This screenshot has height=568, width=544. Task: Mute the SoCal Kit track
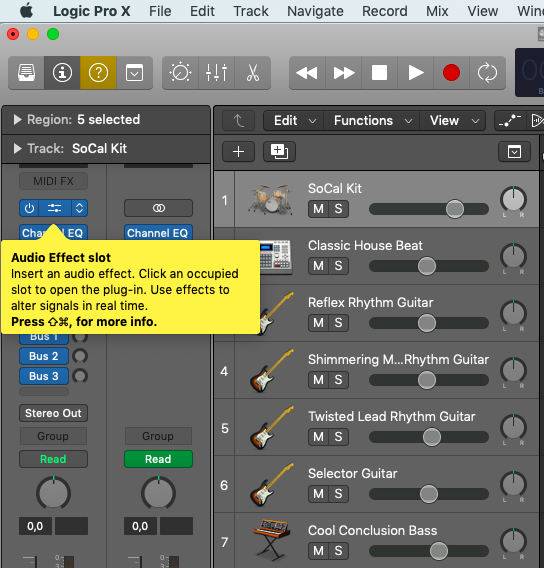tap(318, 209)
